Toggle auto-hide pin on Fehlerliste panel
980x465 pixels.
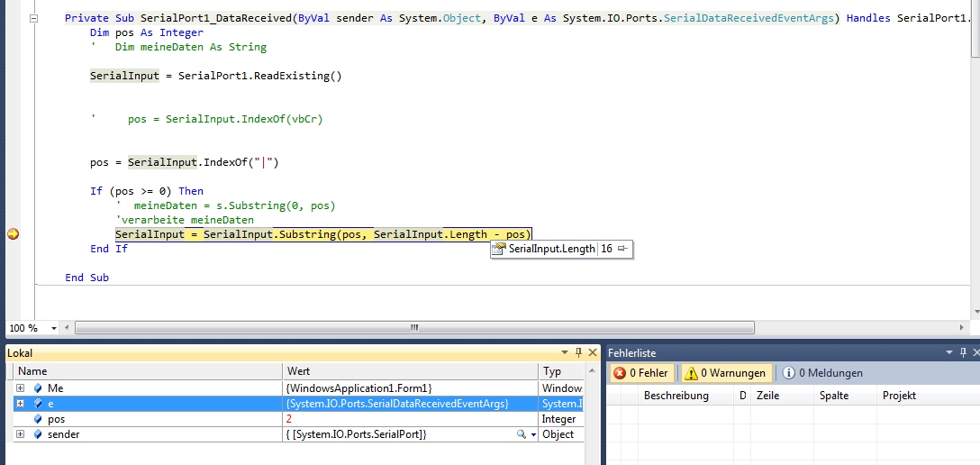[964, 353]
